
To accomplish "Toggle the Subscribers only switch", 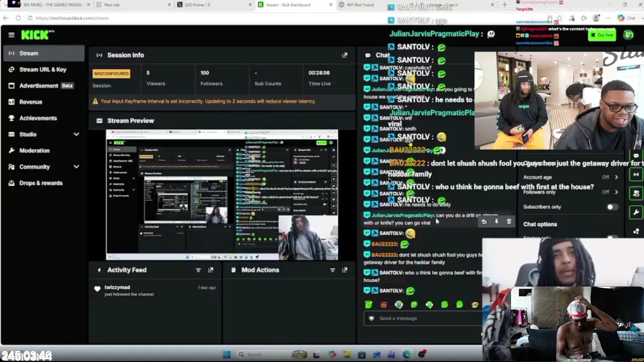I will tap(612, 207).
